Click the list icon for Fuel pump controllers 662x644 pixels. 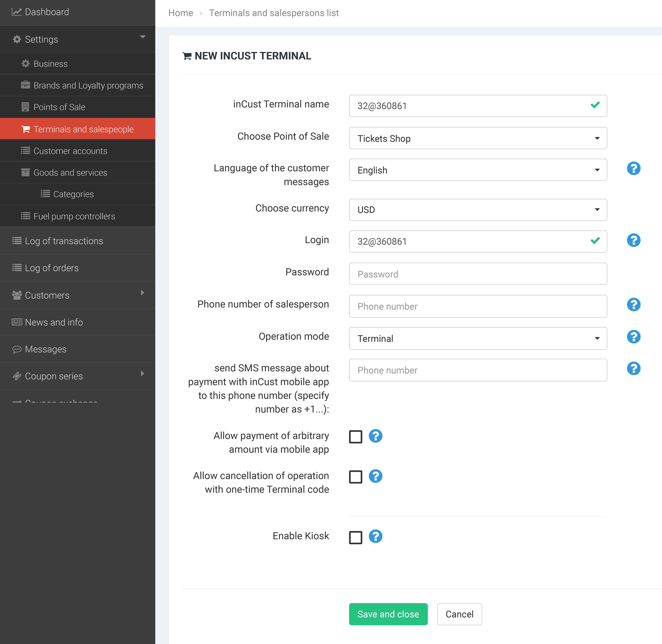point(25,216)
